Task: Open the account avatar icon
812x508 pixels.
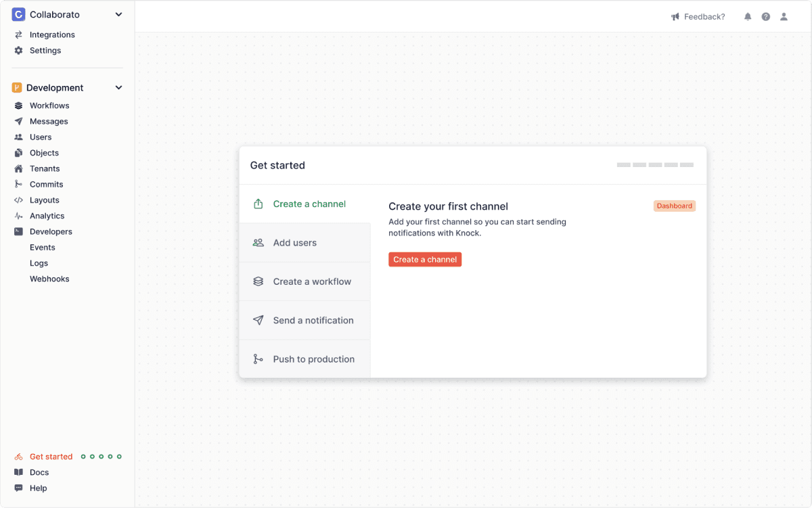Action: point(784,16)
